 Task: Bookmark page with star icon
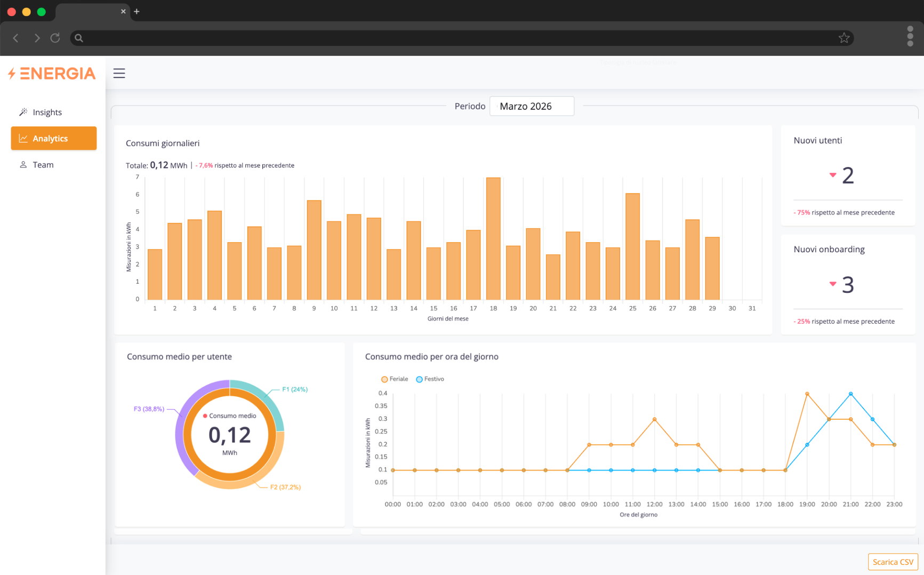point(843,38)
